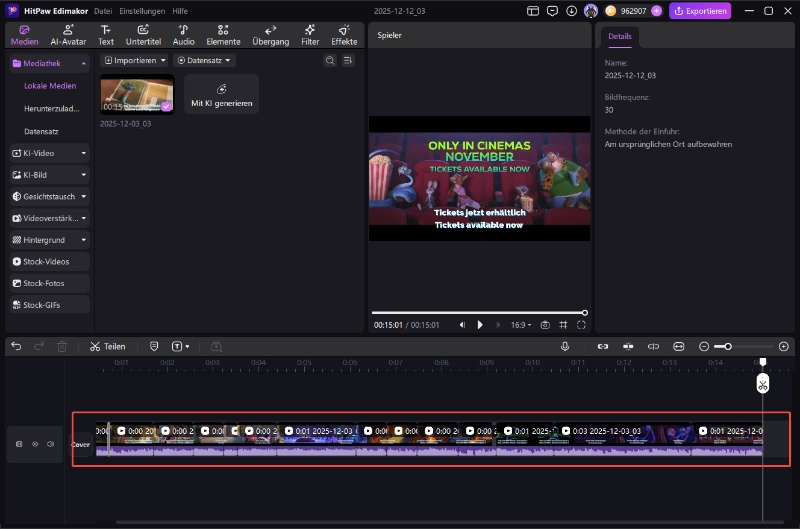Switch to the Text tab
Screen dimensions: 800x529
[106, 35]
